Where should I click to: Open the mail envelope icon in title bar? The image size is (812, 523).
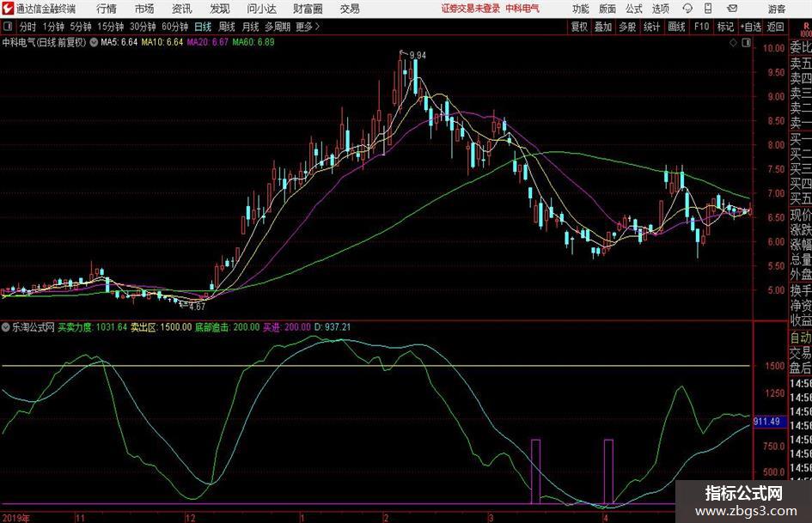point(732,9)
